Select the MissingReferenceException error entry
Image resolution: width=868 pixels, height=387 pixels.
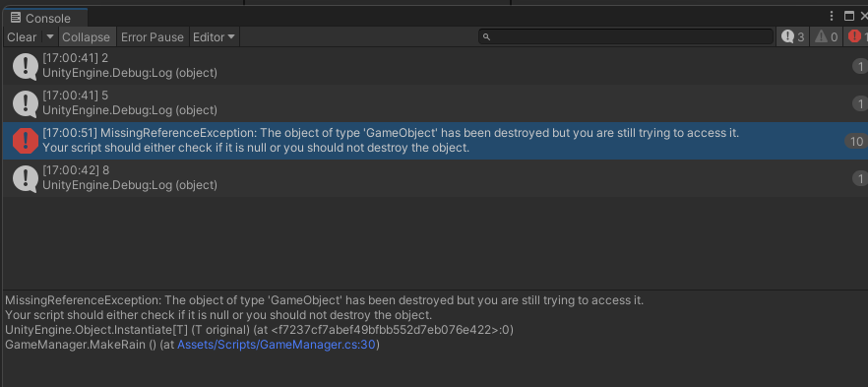coord(435,141)
